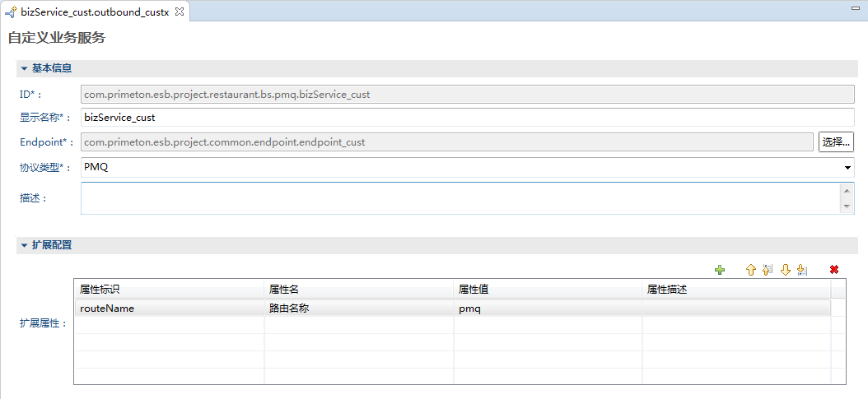Add a new extended property with green plus
This screenshot has width=868, height=399.
pos(720,270)
